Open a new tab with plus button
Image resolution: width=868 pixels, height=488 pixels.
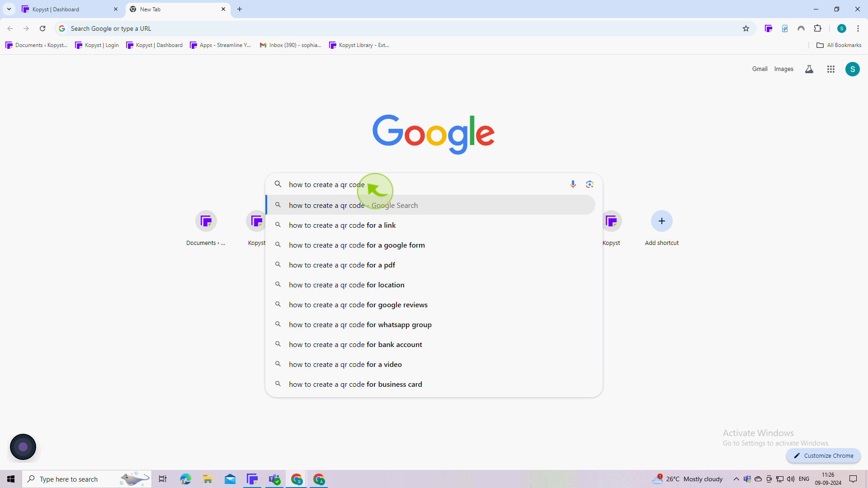tap(240, 9)
